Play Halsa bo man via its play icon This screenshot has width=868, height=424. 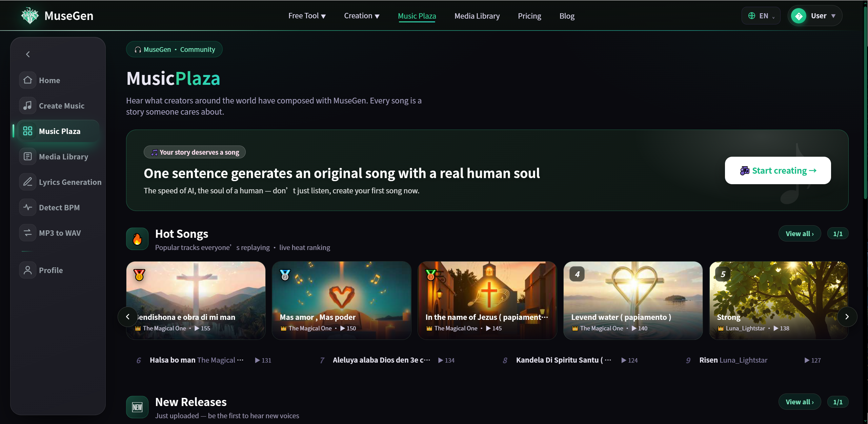pos(258,360)
